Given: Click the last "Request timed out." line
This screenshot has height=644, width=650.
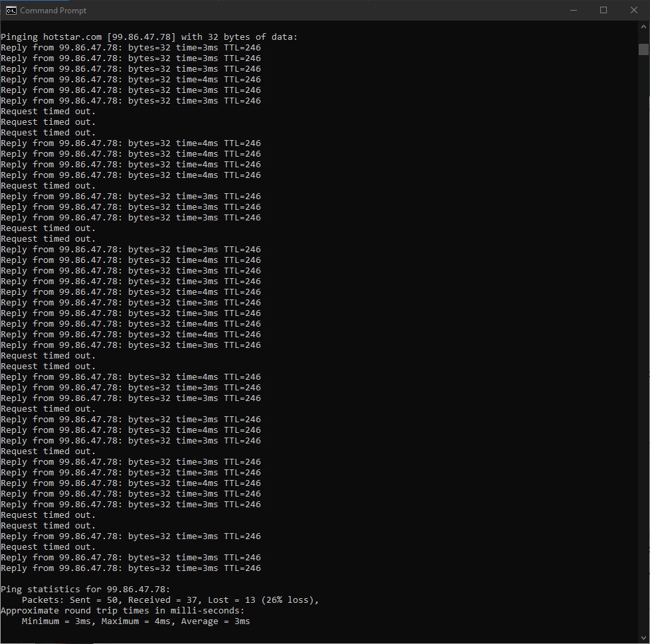Looking at the screenshot, I should click(48, 547).
